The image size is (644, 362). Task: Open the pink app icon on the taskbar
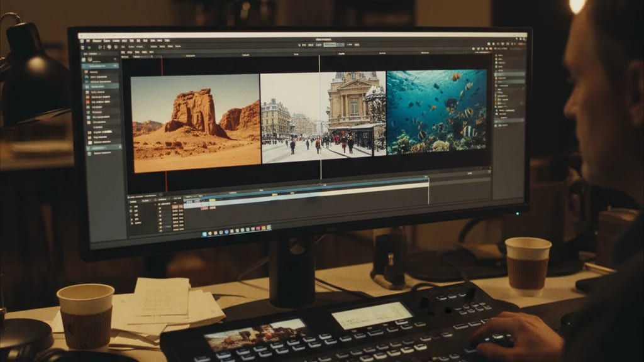pos(258,228)
